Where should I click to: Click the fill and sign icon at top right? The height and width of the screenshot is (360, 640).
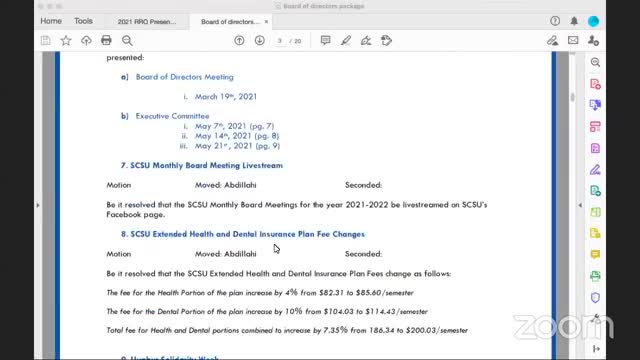coord(553,40)
